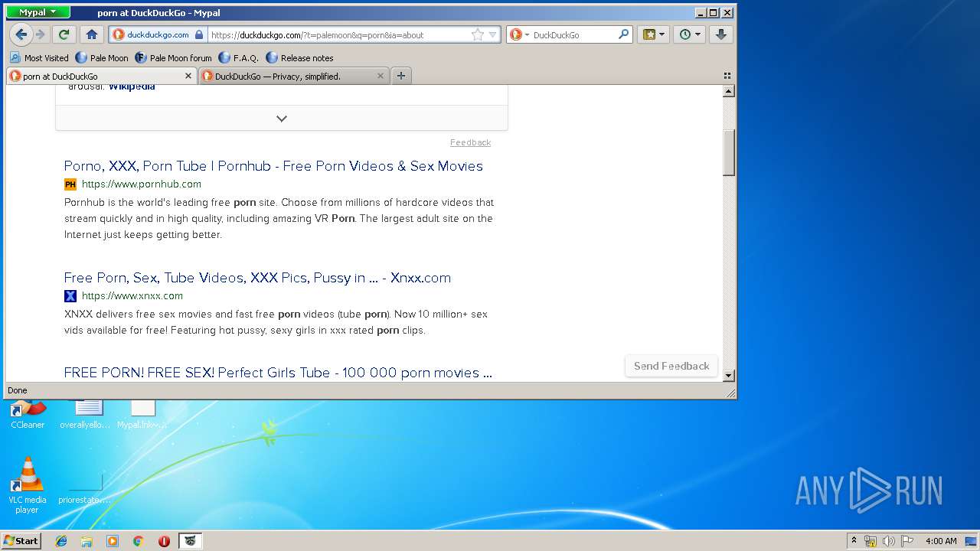Reload the current page
Viewport: 980px width, 551px height.
click(64, 34)
